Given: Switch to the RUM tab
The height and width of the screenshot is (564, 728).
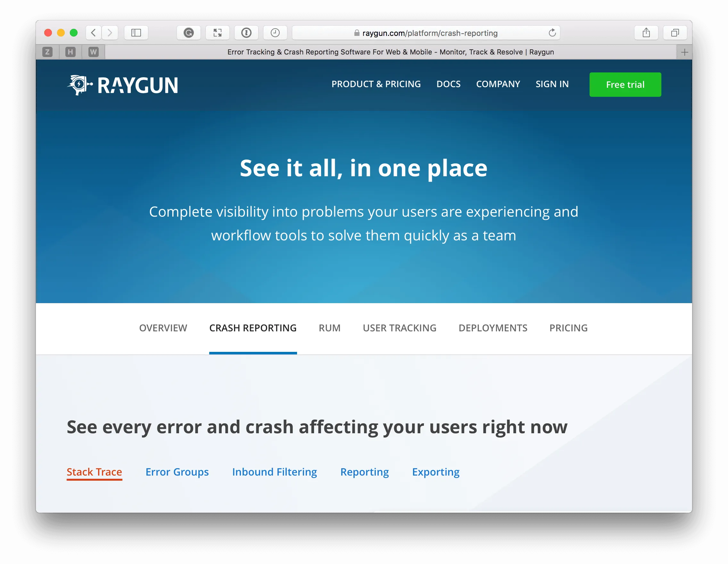Looking at the screenshot, I should tap(329, 328).
